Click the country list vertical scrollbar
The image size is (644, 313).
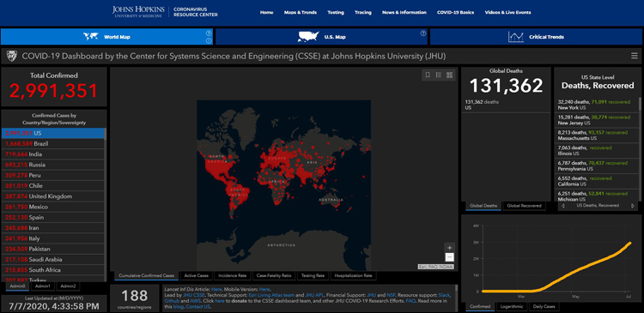coord(106,203)
